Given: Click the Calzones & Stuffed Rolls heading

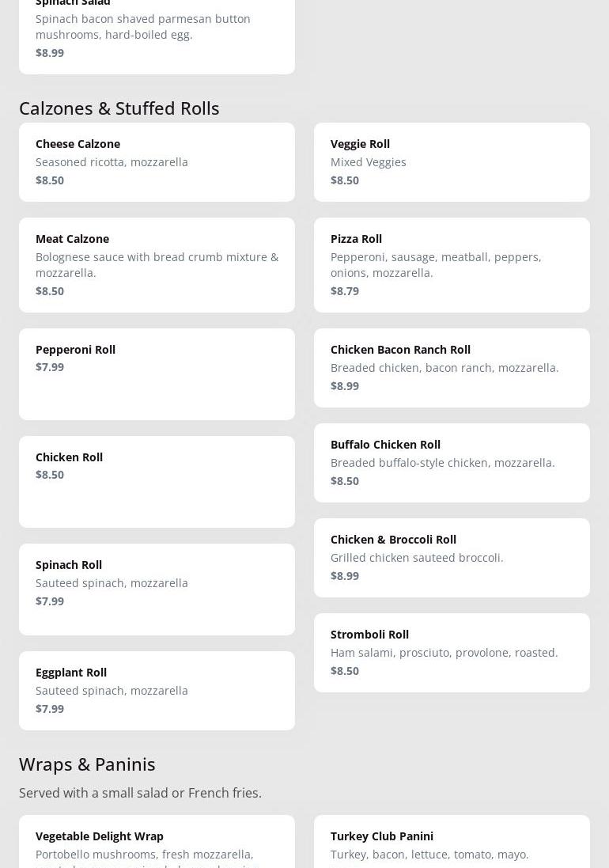Looking at the screenshot, I should point(119,108).
